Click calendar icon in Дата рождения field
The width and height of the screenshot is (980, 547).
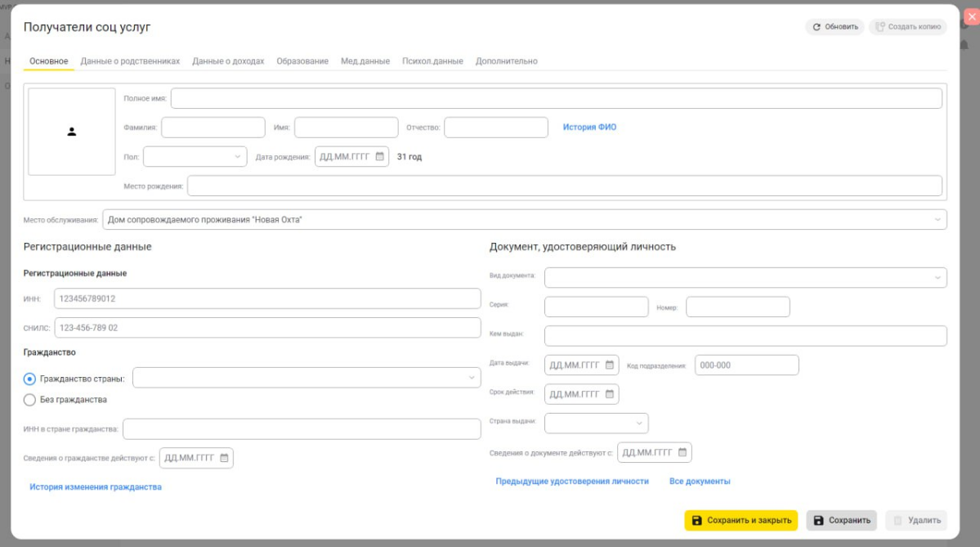click(x=379, y=157)
